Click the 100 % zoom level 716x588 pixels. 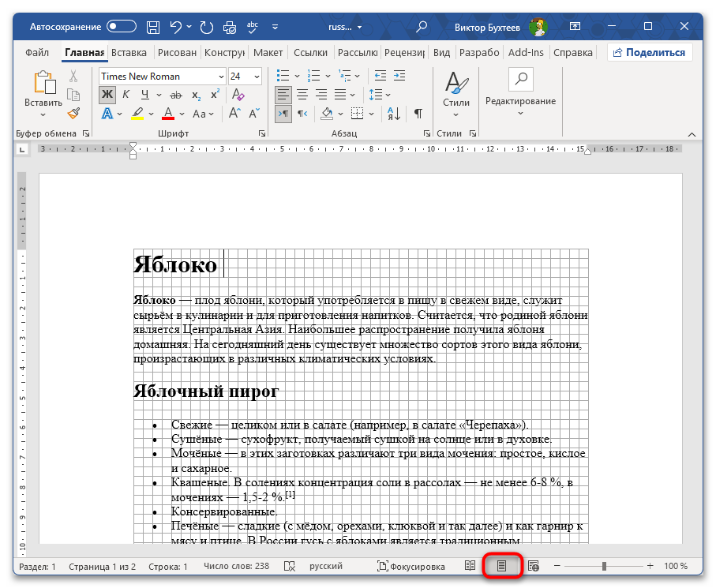pyautogui.click(x=676, y=566)
